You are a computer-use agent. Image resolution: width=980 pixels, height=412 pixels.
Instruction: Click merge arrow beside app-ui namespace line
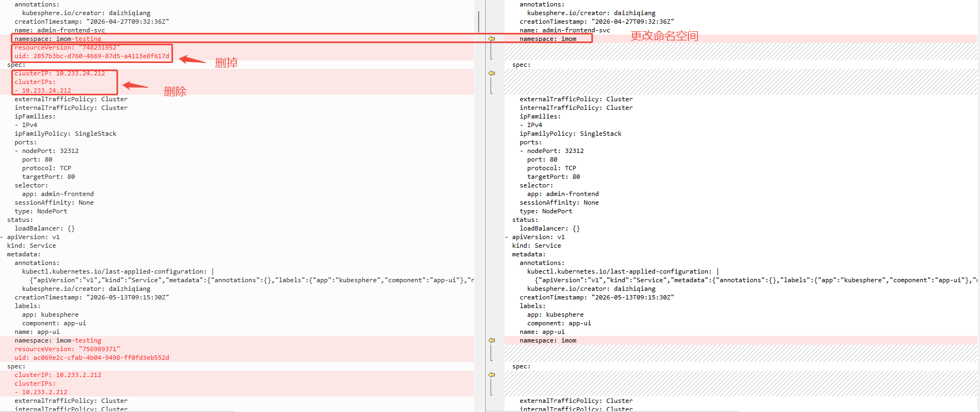492,340
